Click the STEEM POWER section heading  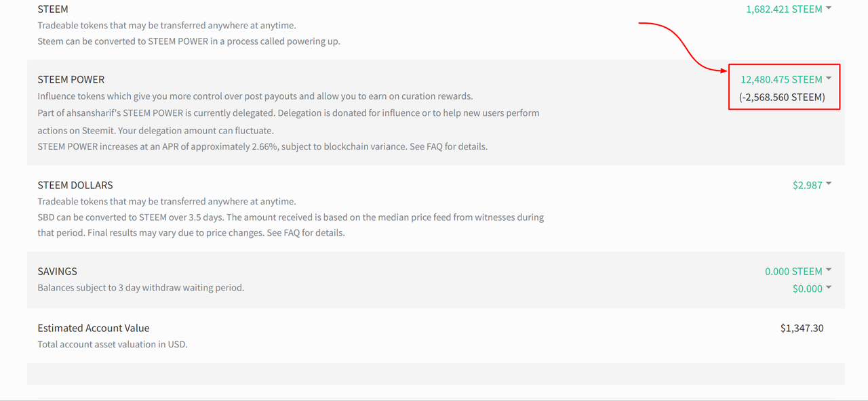(x=71, y=79)
